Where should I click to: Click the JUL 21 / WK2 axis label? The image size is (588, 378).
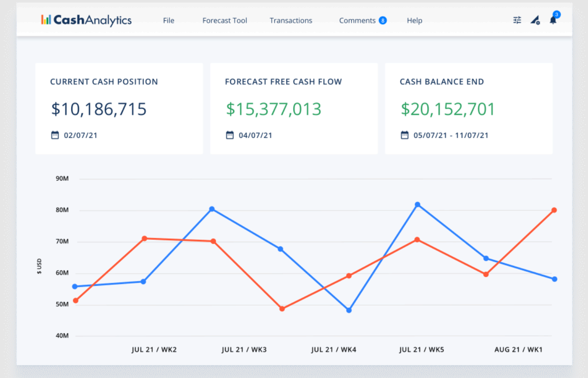pyautogui.click(x=154, y=349)
